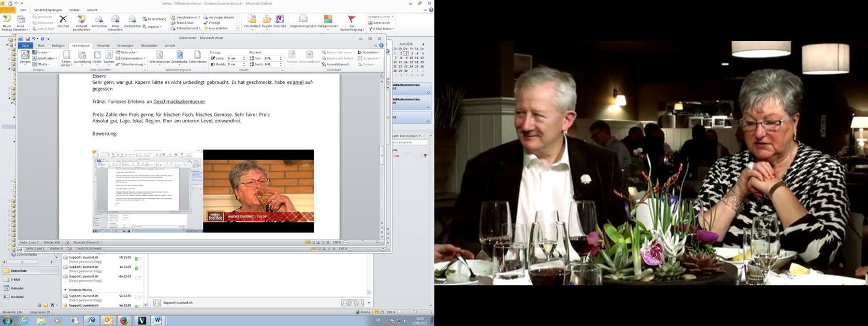Collapse the Vorletzte Woche group
This screenshot has width=868, height=326.
[x=65, y=289]
